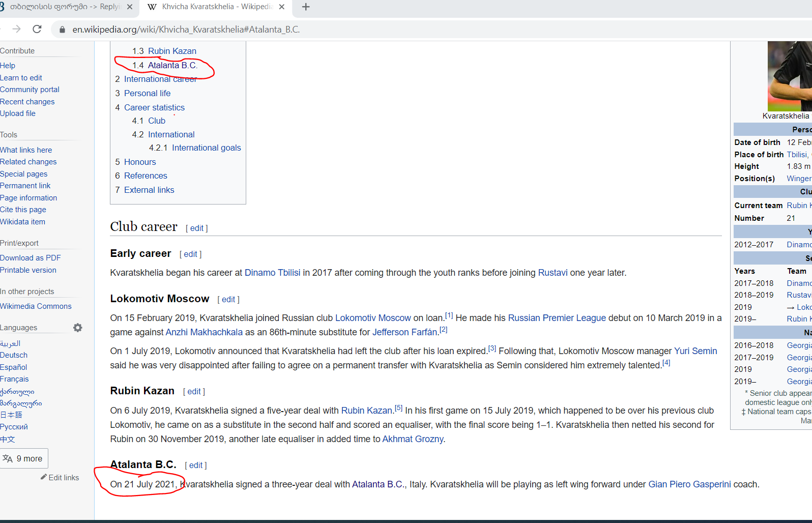This screenshot has width=812, height=523.
Task: Open the Yuri Semin link
Action: pos(695,351)
